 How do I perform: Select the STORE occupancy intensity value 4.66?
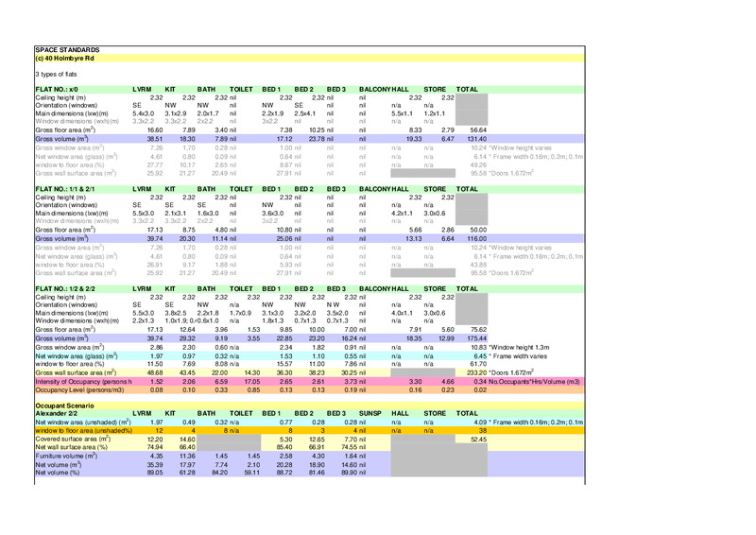[447, 382]
